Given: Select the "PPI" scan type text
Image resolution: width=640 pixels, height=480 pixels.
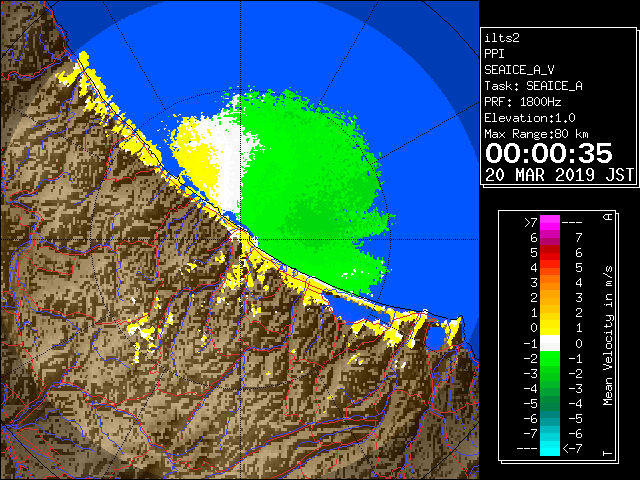Looking at the screenshot, I should click(x=494, y=54).
